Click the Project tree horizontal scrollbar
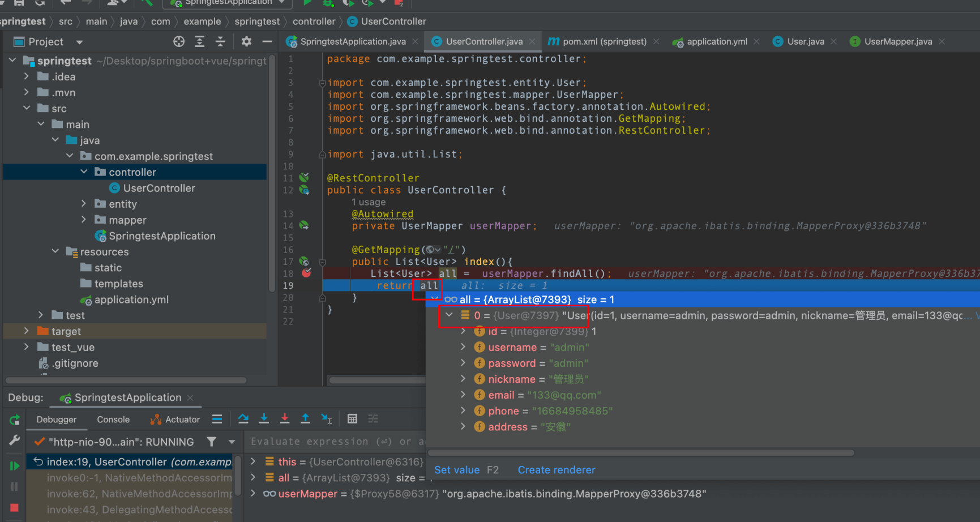 (126, 380)
